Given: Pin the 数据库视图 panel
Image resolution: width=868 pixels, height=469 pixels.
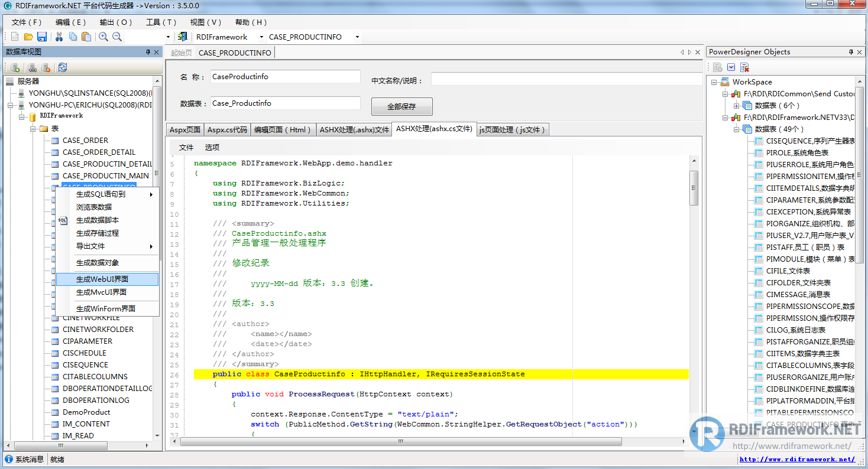Looking at the screenshot, I should coord(148,52).
